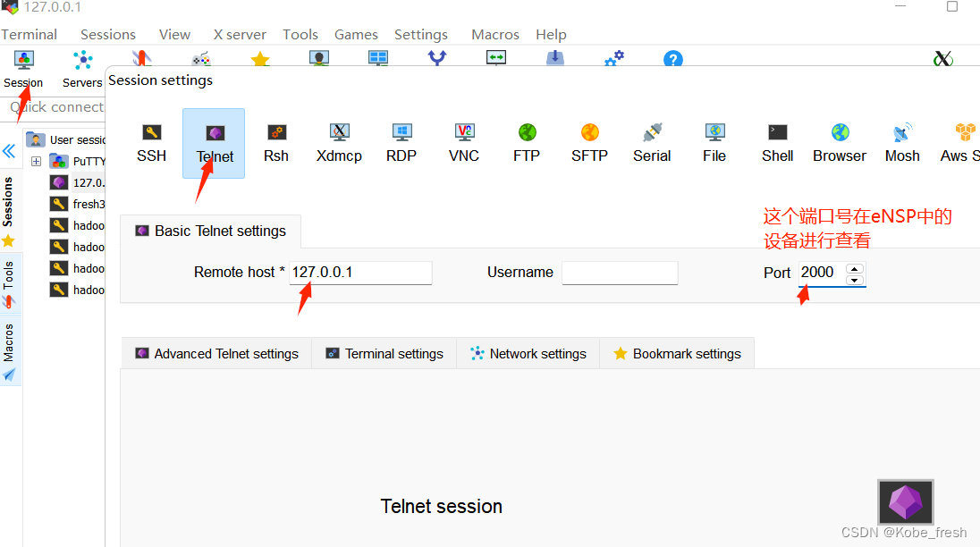The image size is (980, 547).
Task: Select the Xdmcp session type
Action: click(339, 144)
